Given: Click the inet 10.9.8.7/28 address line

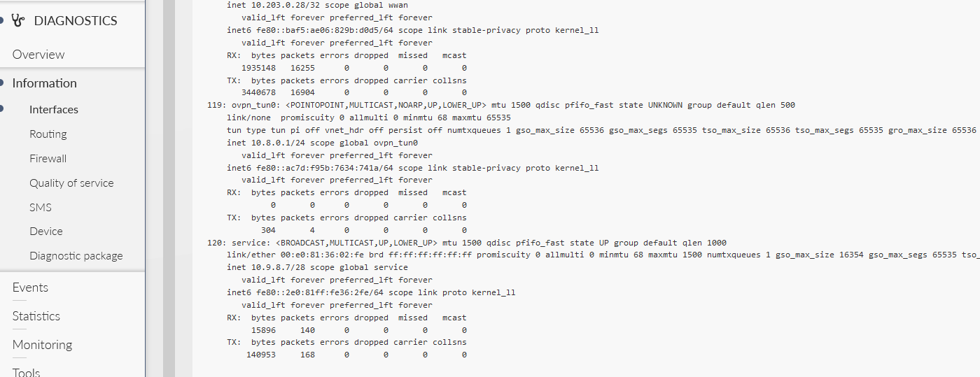Looking at the screenshot, I should pyautogui.click(x=317, y=267).
